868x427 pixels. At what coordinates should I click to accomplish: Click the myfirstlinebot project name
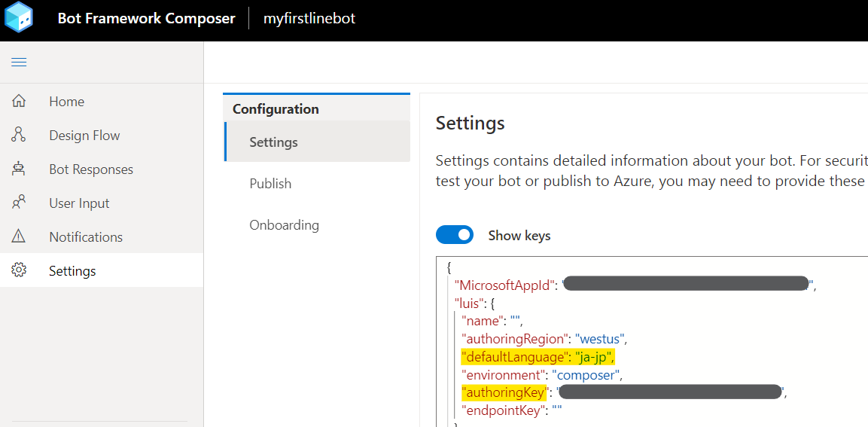click(x=309, y=19)
